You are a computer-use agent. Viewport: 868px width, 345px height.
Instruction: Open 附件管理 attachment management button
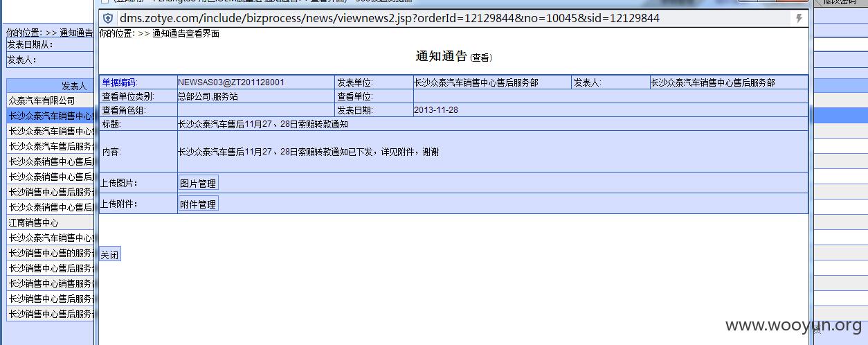[x=198, y=204]
